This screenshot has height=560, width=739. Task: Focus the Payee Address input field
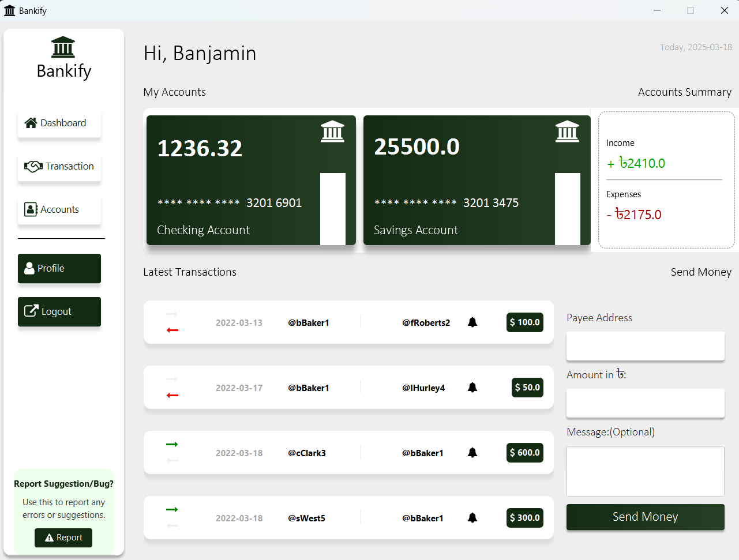pyautogui.click(x=645, y=346)
